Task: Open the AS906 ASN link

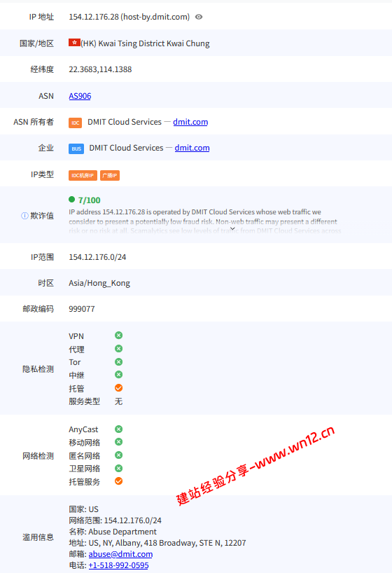Action: [80, 96]
